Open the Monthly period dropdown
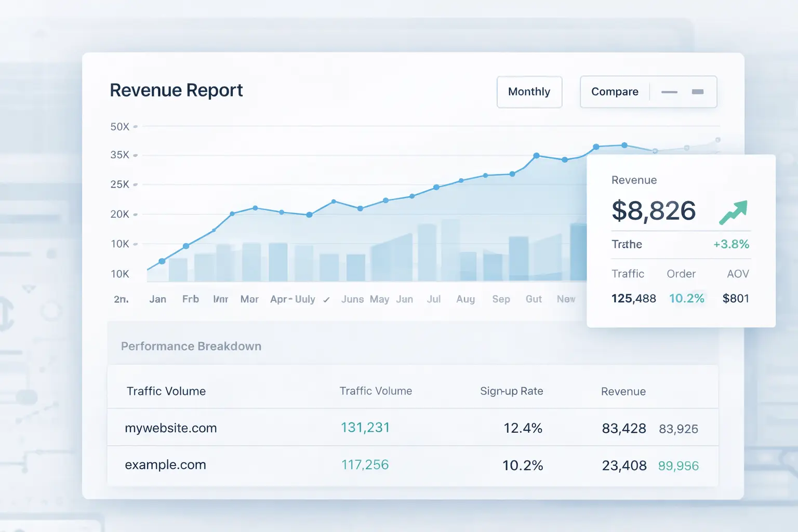Screen dimensions: 798x532 tap(529, 91)
